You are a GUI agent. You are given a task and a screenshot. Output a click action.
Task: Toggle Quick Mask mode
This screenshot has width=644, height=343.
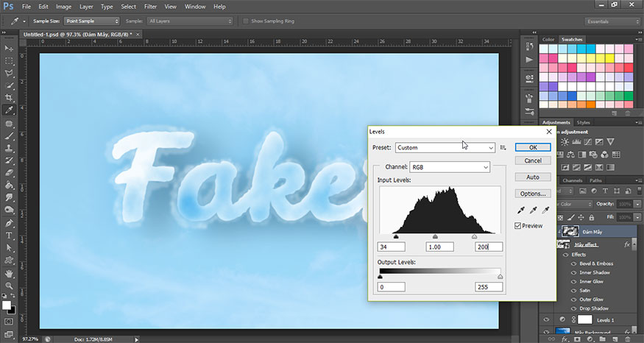pos(9,322)
